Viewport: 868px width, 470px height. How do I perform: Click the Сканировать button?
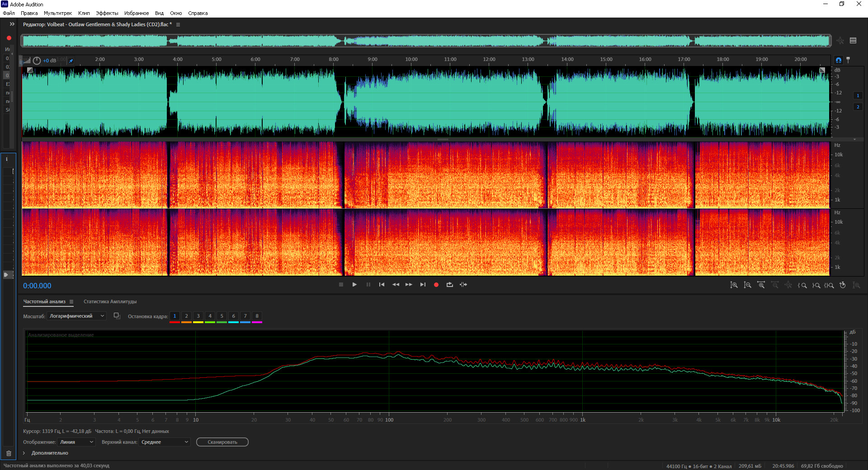222,442
